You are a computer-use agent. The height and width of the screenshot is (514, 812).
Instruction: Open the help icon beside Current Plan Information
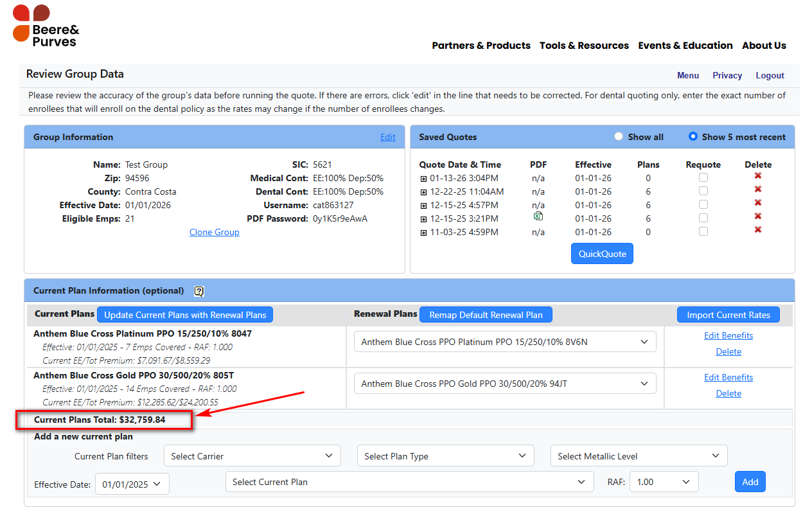(x=199, y=291)
